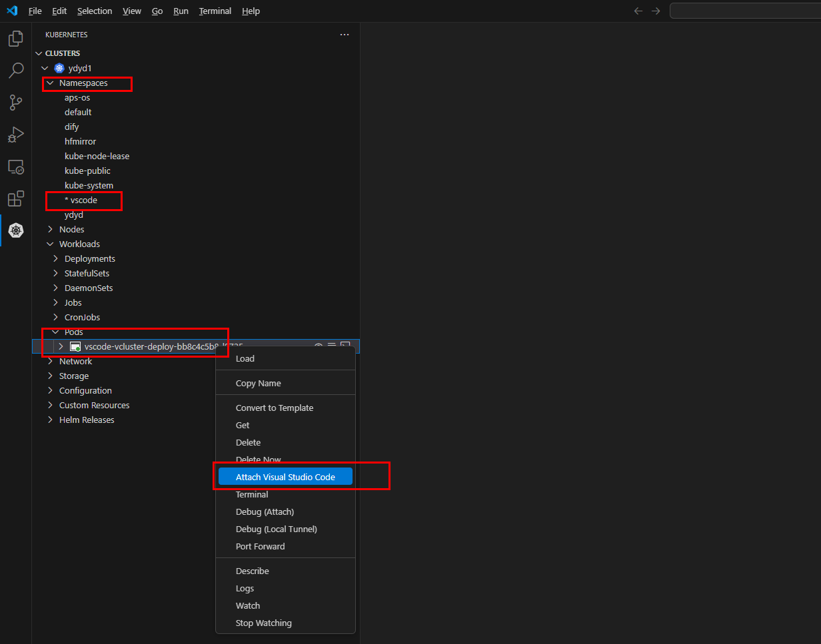The width and height of the screenshot is (821, 644).
Task: Click the Go Forward arrow in title bar
Action: tap(656, 11)
